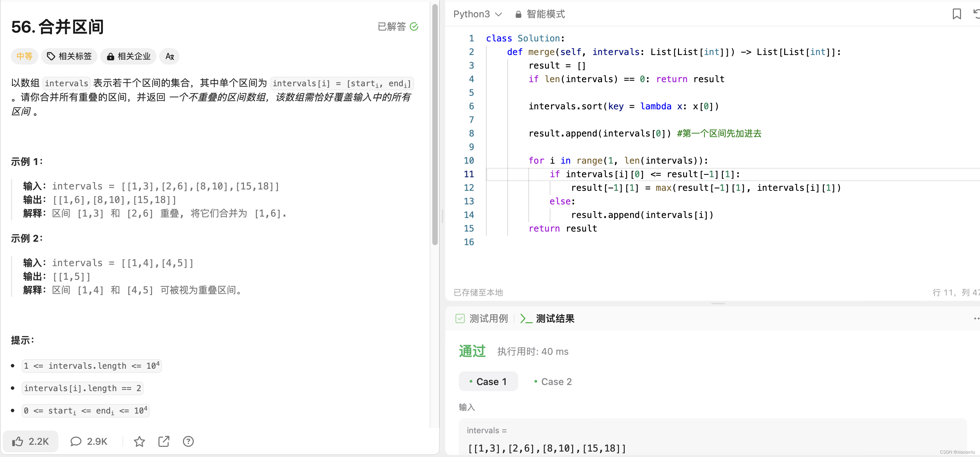Click the 已存储至本地 status text
This screenshot has height=457, width=980.
click(x=478, y=292)
